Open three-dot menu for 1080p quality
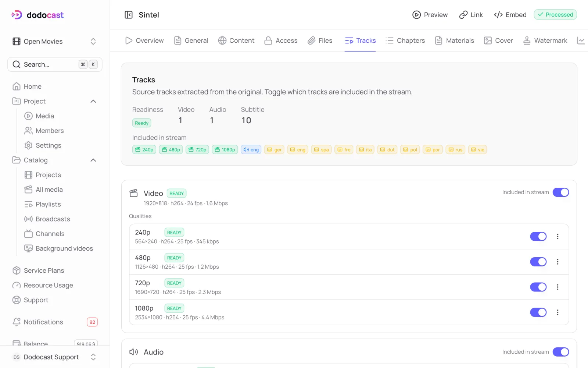Image resolution: width=588 pixels, height=368 pixels. 557,312
